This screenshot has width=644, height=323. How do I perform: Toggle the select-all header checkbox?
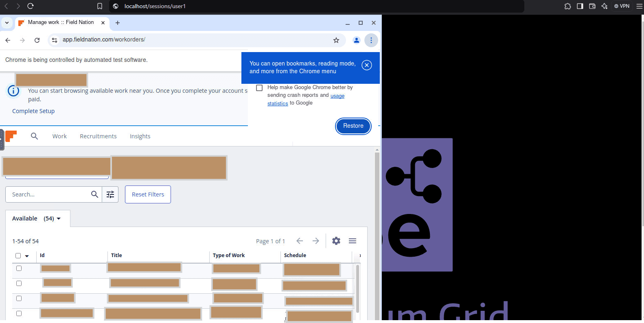click(18, 256)
